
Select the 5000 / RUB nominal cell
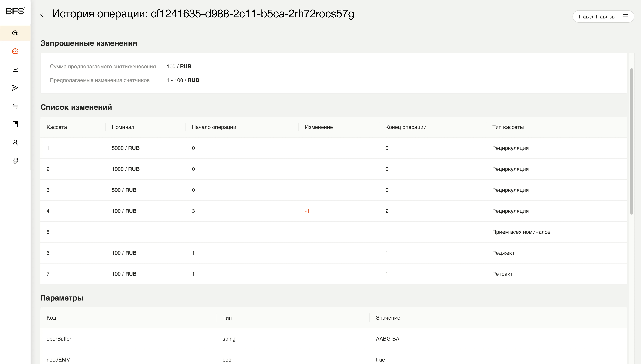[x=126, y=148]
